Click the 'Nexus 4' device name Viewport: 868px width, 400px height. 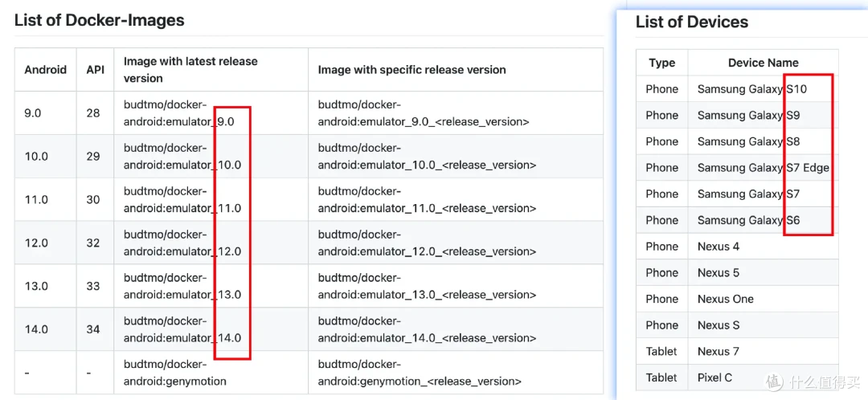coord(718,247)
